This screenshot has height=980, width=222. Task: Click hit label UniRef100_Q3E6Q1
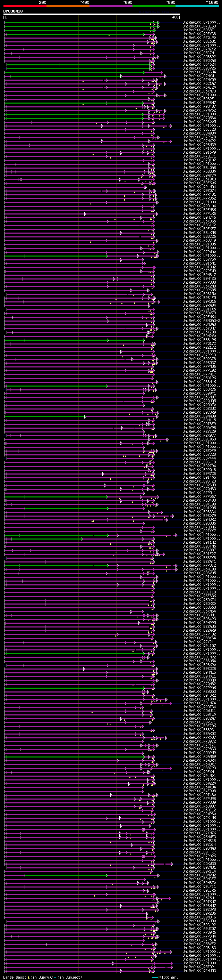(x=199, y=42)
